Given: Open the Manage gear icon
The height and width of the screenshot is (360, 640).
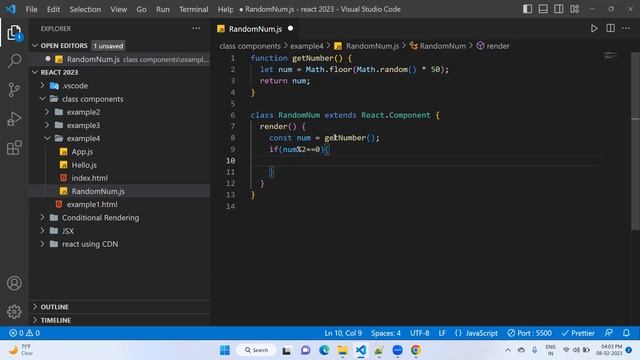Looking at the screenshot, I should click(x=14, y=311).
